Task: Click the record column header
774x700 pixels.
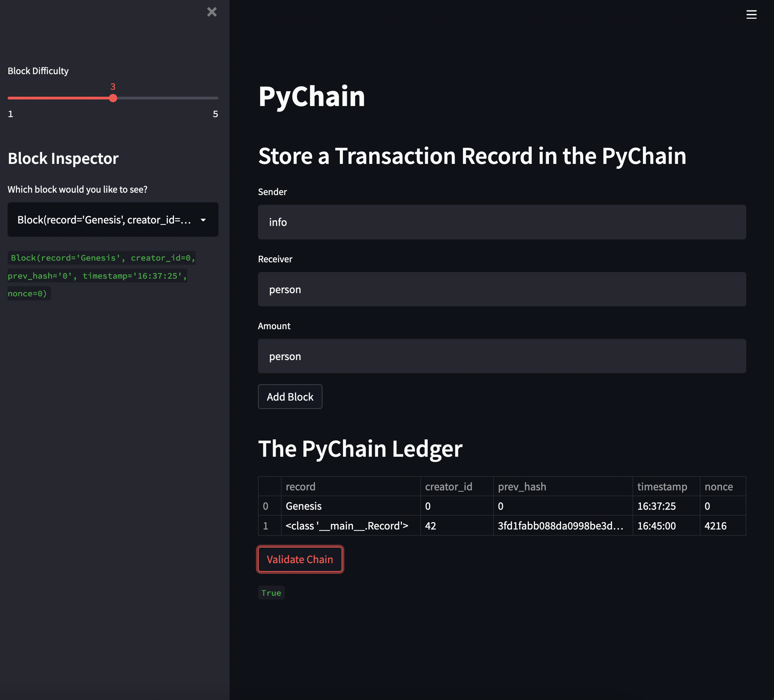Action: point(351,486)
